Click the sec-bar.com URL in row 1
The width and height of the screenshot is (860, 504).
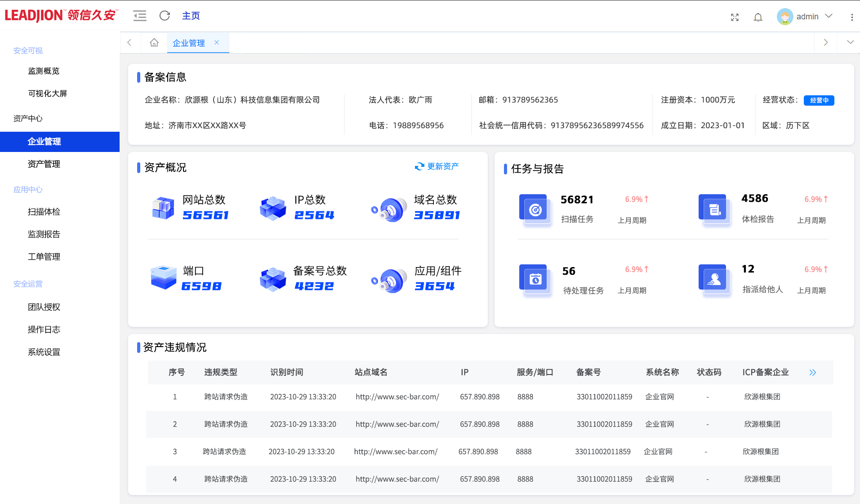(397, 397)
